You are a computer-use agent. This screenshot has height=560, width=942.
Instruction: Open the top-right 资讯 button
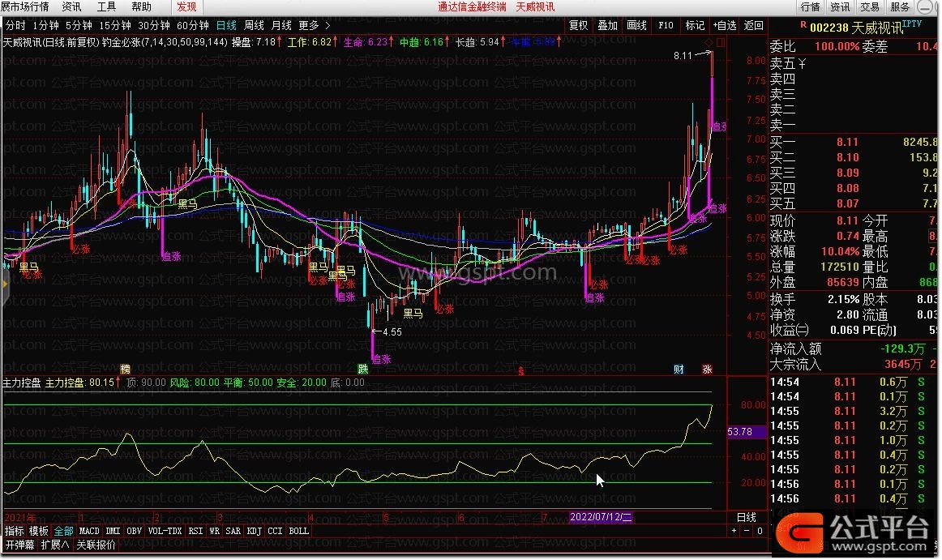click(840, 6)
